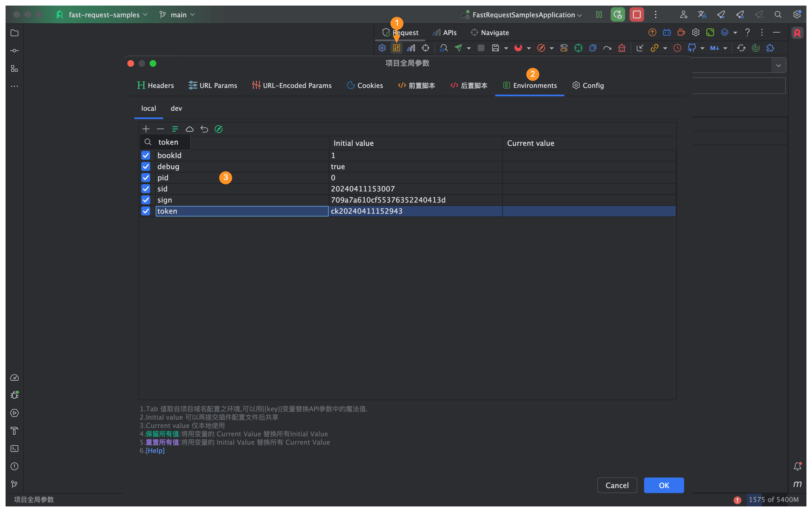Open the [Help] link

[155, 451]
